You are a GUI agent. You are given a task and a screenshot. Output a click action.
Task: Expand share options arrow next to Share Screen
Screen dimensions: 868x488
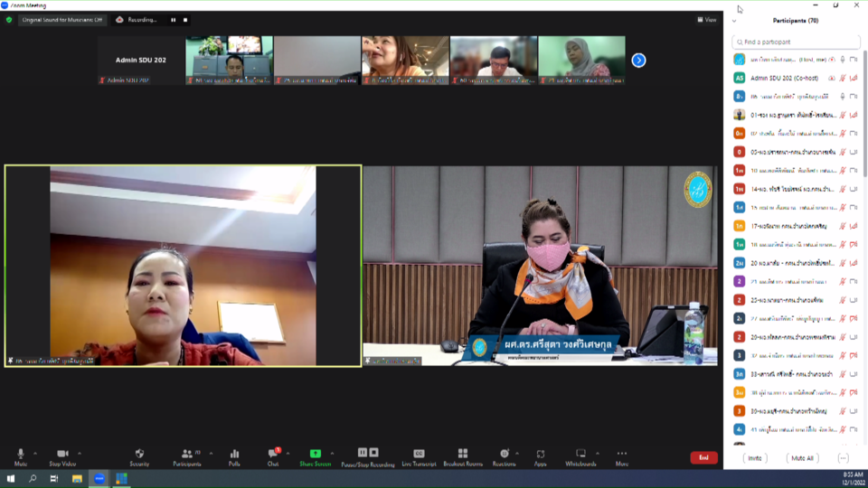coord(332,454)
